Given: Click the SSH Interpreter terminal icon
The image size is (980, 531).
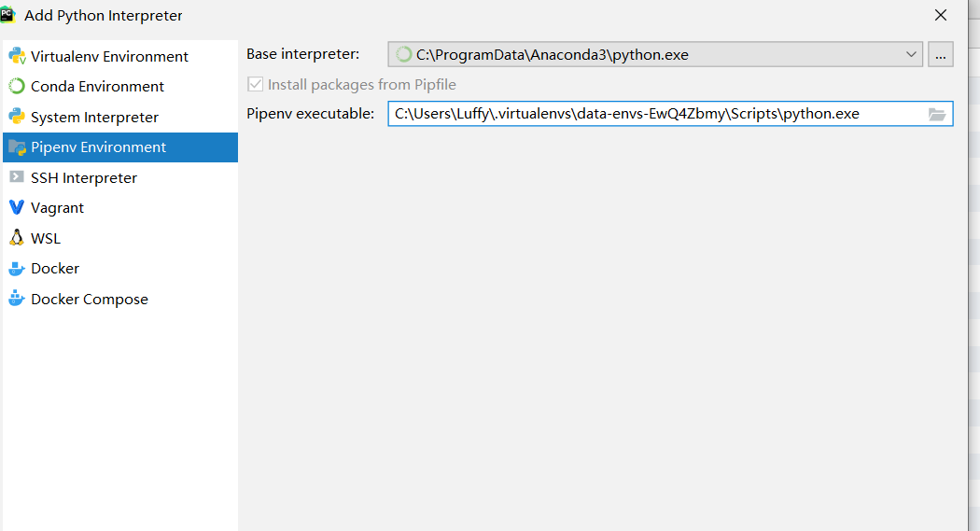Looking at the screenshot, I should [17, 177].
